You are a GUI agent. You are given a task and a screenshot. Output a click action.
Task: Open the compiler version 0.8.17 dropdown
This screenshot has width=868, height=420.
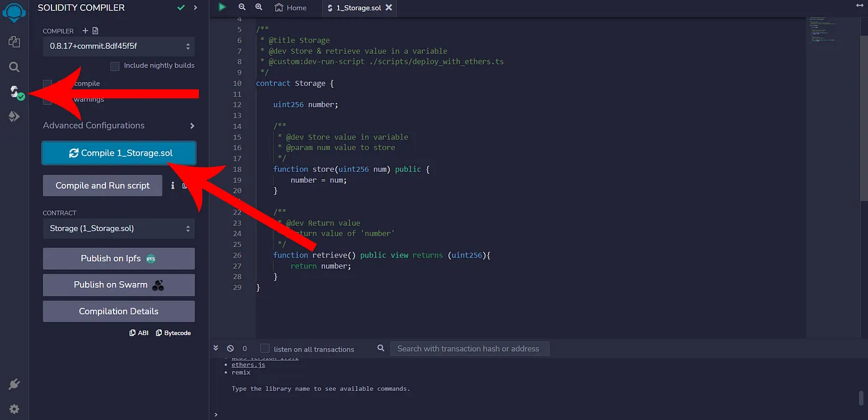click(118, 46)
